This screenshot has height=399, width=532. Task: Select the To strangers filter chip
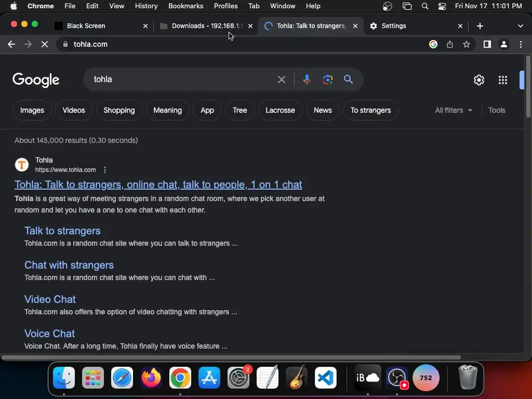[370, 110]
